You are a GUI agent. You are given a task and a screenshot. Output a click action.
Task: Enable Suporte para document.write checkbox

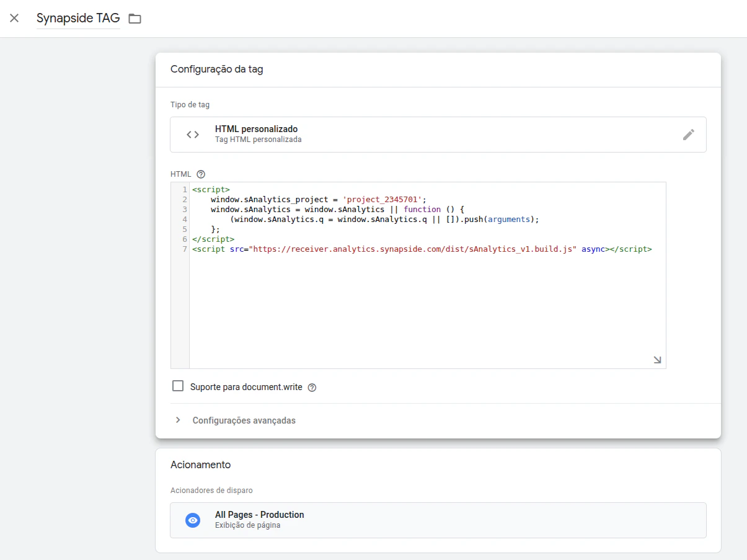coord(178,386)
